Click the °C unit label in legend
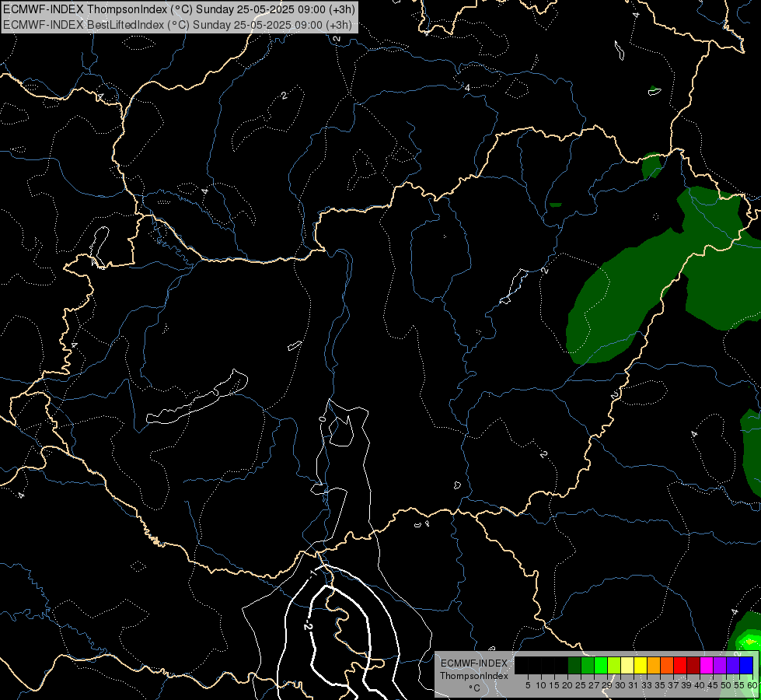This screenshot has width=761, height=700. (475, 688)
